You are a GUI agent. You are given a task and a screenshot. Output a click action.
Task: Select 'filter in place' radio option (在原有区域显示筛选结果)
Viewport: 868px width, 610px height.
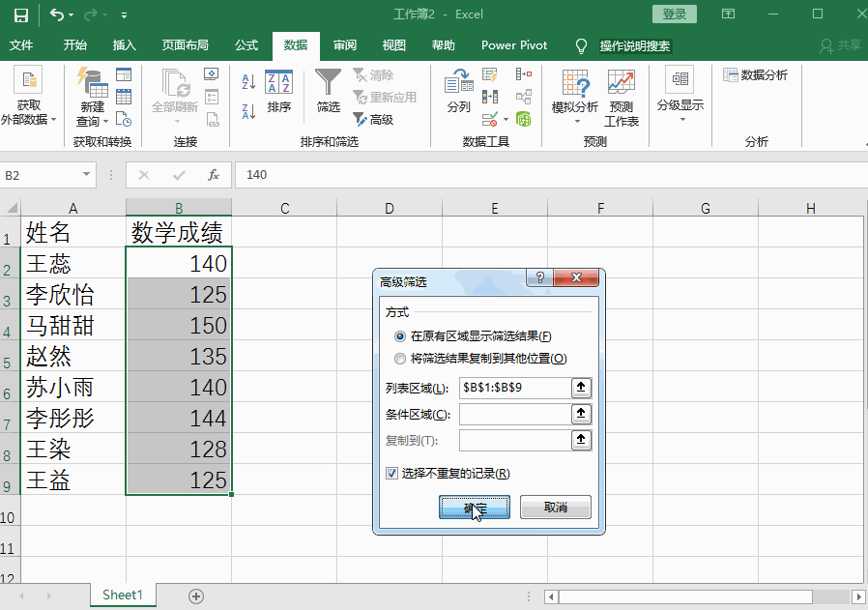pyautogui.click(x=400, y=336)
